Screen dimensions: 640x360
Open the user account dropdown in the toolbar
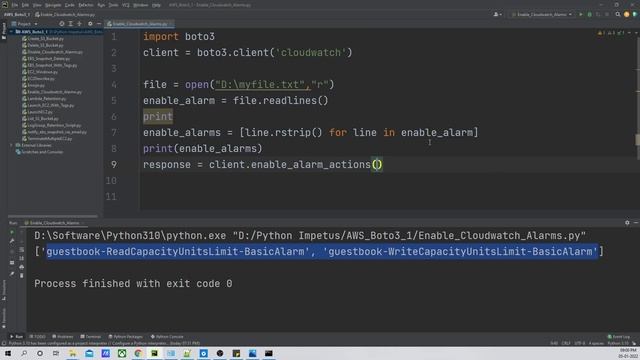click(498, 14)
